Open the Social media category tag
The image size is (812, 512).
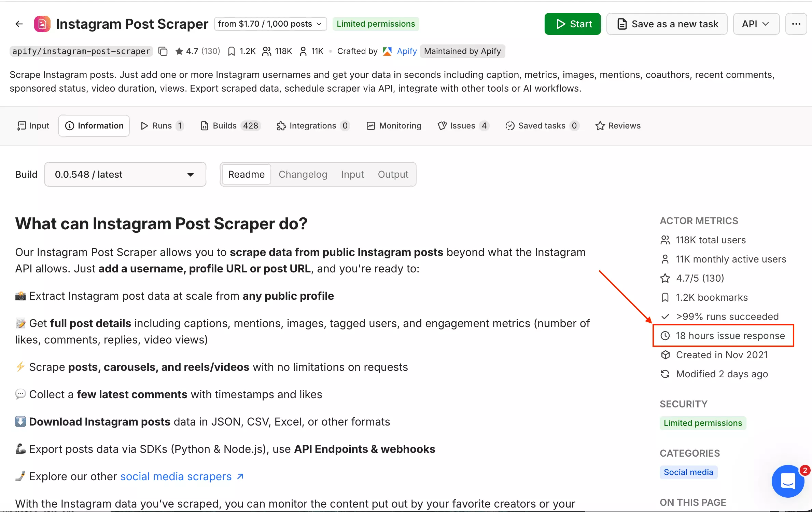tap(688, 472)
